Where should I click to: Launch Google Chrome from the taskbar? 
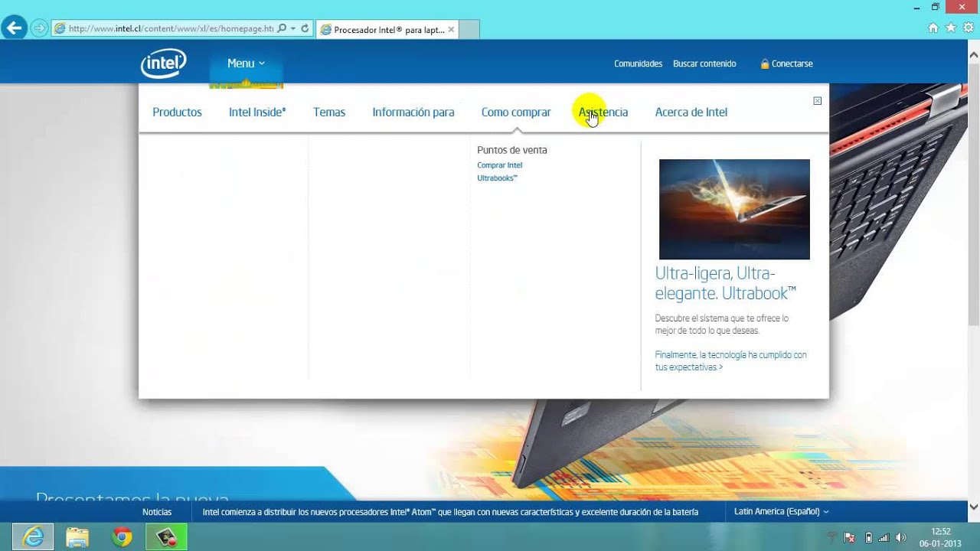coord(122,537)
